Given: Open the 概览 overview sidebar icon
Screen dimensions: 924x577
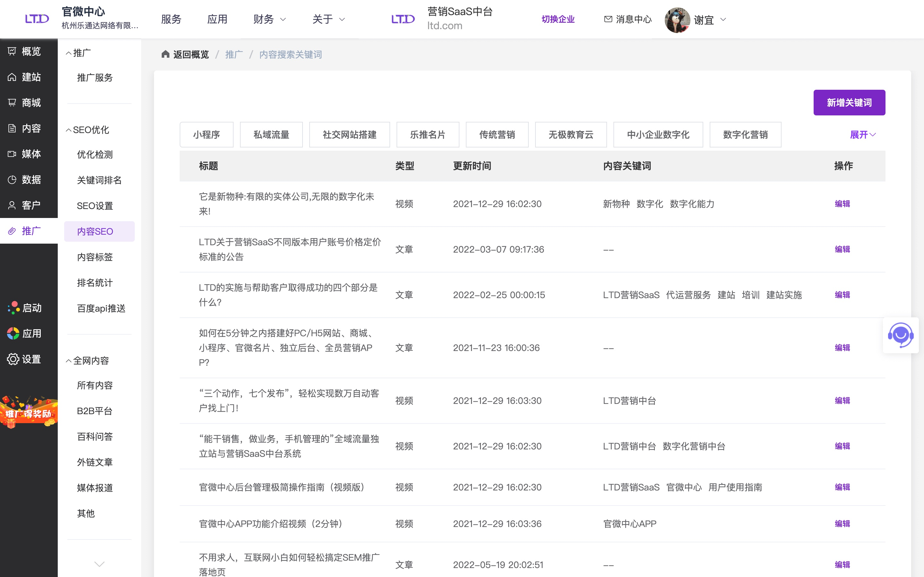Looking at the screenshot, I should click(12, 51).
